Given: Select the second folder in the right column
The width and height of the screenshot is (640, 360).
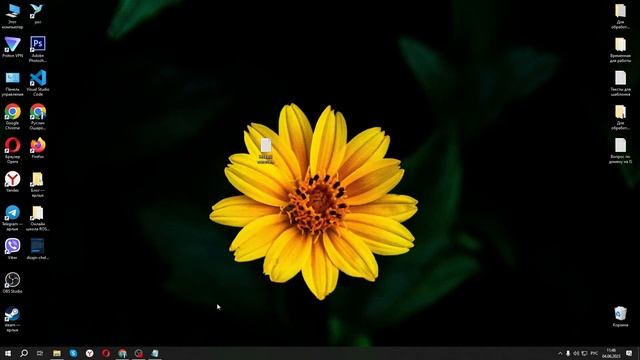Looking at the screenshot, I should click(620, 50).
